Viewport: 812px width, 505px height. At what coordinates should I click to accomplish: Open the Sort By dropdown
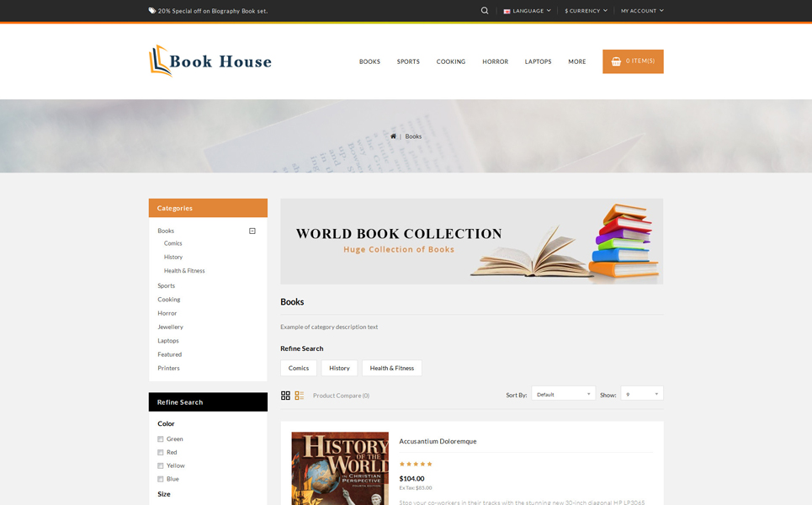click(564, 394)
